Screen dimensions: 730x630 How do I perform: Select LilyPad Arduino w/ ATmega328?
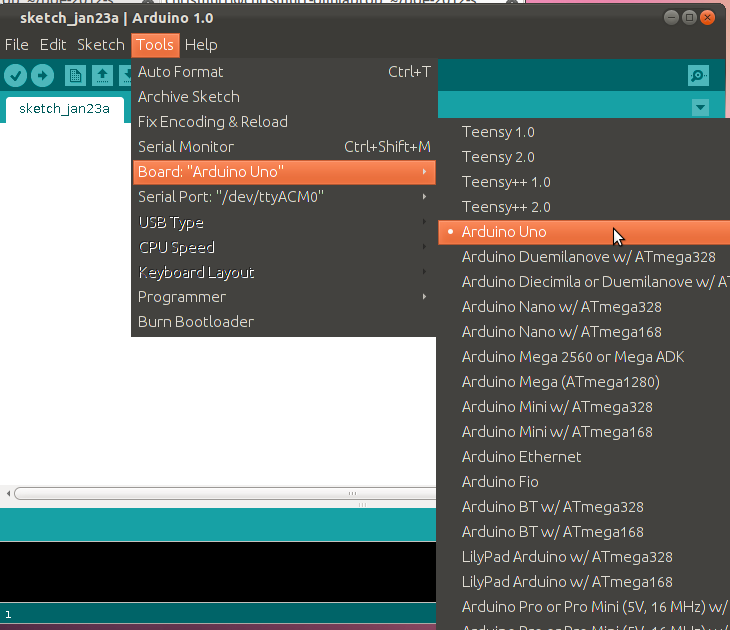point(584,557)
